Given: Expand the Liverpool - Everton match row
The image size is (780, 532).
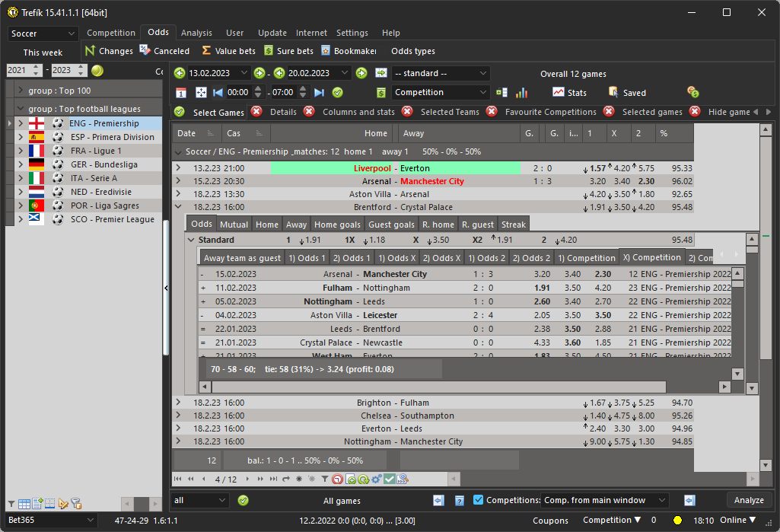Looking at the screenshot, I should (x=178, y=168).
